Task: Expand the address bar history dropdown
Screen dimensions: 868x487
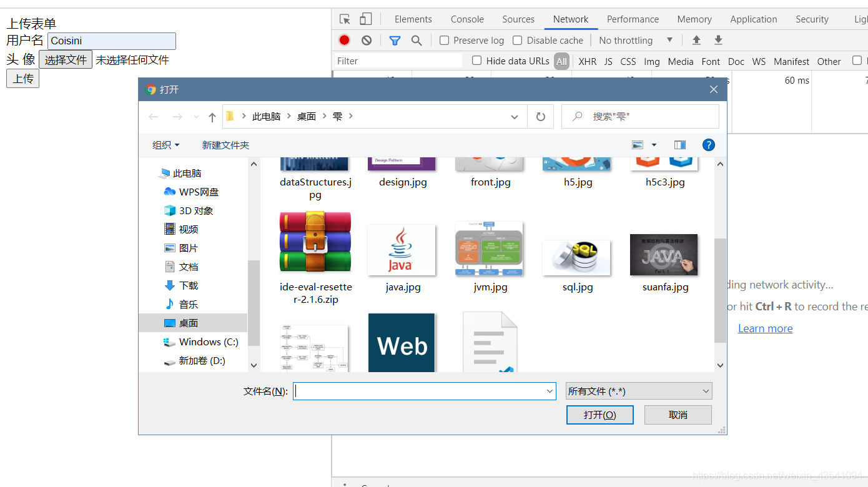Action: [x=515, y=117]
